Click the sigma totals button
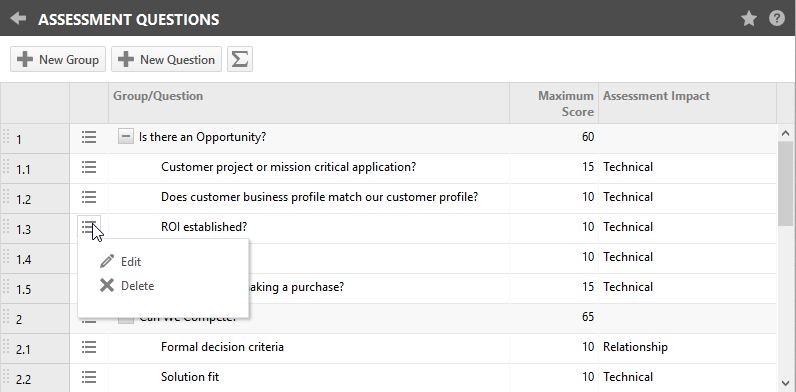Screen dimensions: 796x392 [x=240, y=59]
